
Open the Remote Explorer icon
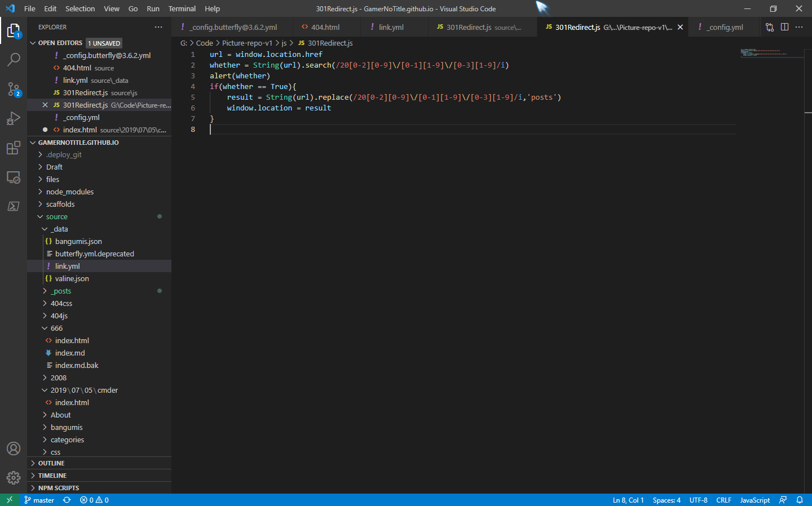point(14,177)
